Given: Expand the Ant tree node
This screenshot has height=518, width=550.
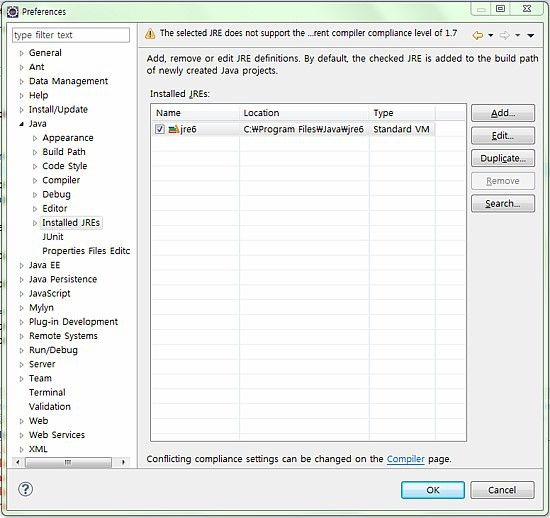Looking at the screenshot, I should tap(22, 67).
